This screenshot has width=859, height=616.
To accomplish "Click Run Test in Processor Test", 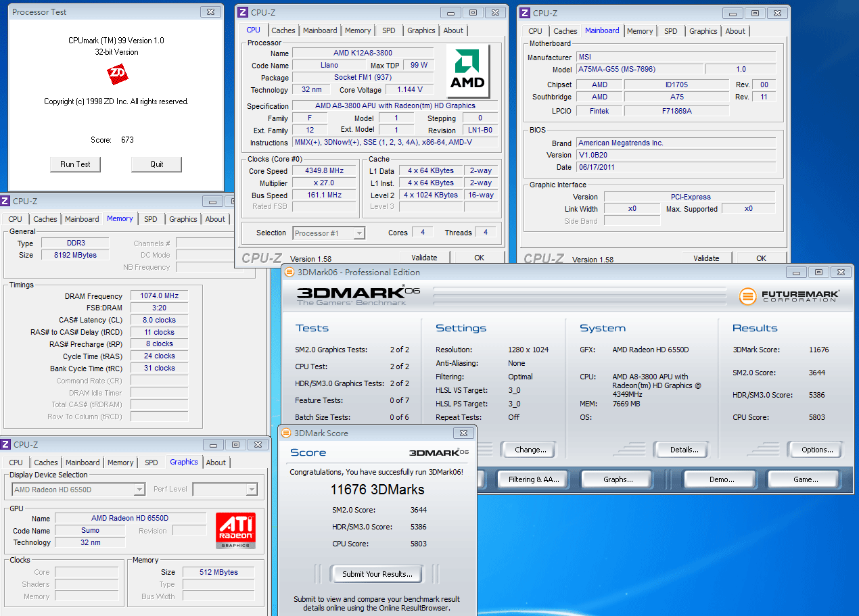I will (75, 164).
